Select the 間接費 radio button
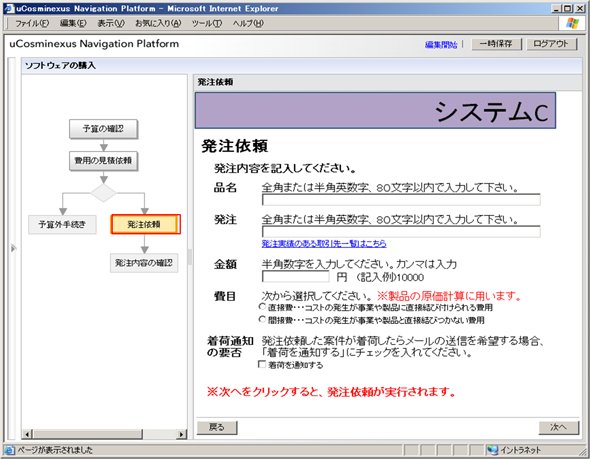This screenshot has height=459, width=590. [262, 319]
